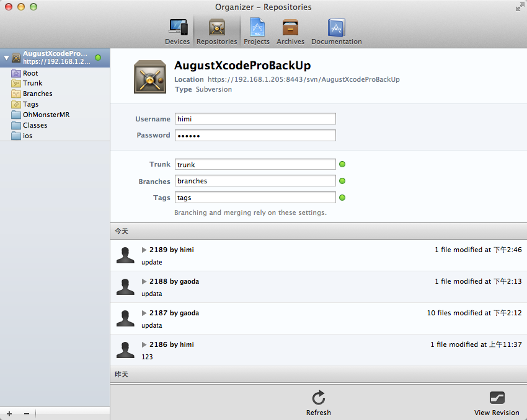Expand revision 2189 by himi
This screenshot has height=420, width=527.
pos(144,250)
